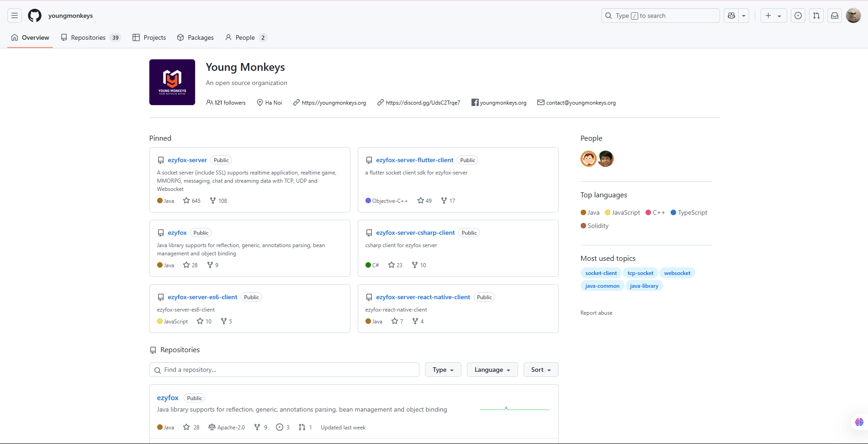View your pull requests

(816, 15)
